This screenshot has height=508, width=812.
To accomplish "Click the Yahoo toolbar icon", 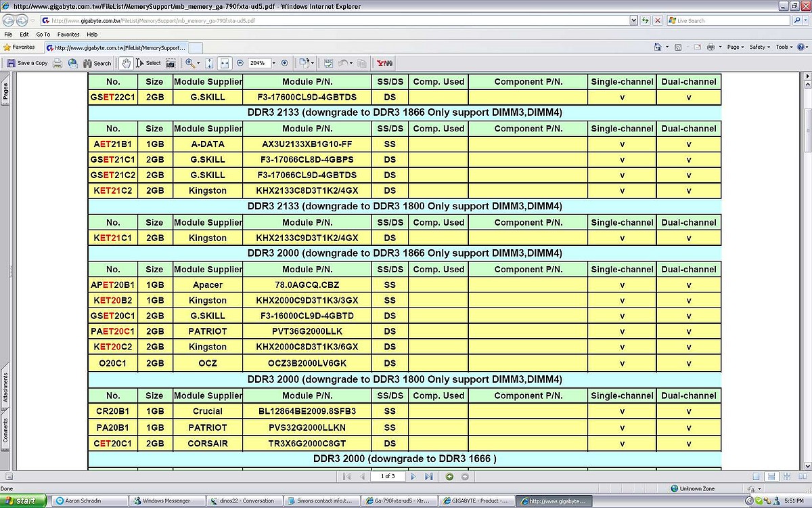I will 384,63.
